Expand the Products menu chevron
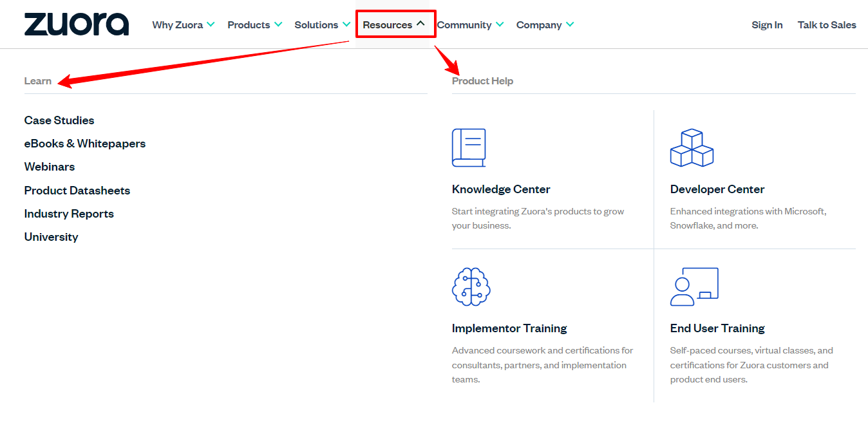 coord(278,24)
